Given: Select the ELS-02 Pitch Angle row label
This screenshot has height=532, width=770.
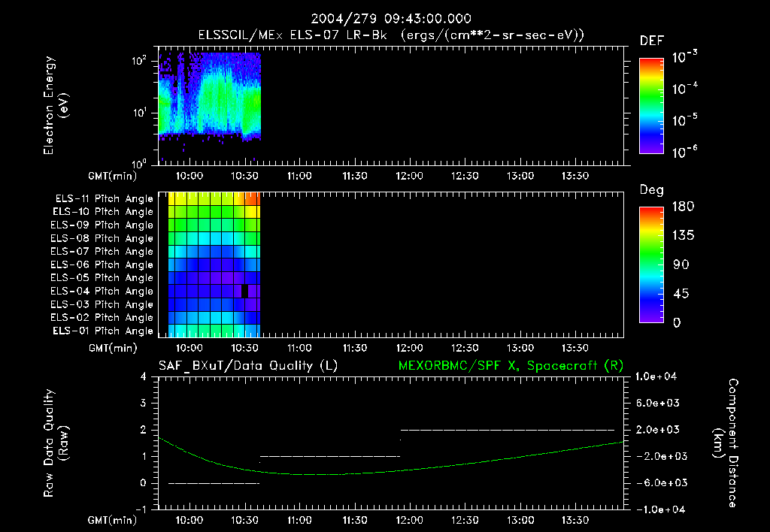Looking at the screenshot, I should 102,318.
